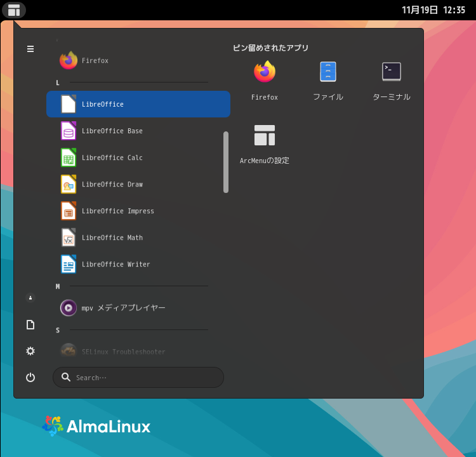This screenshot has height=457, width=476.
Task: Launch LibreOffice Calc
Action: (x=138, y=157)
